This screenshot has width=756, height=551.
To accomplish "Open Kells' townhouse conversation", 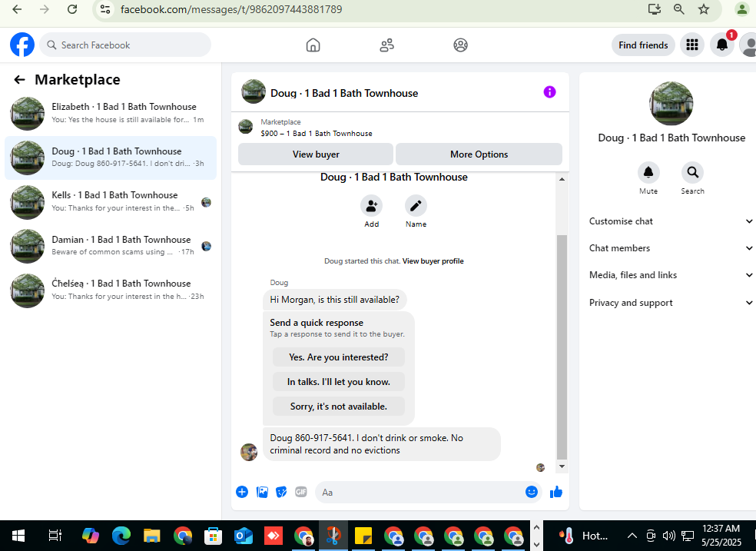I will (111, 202).
